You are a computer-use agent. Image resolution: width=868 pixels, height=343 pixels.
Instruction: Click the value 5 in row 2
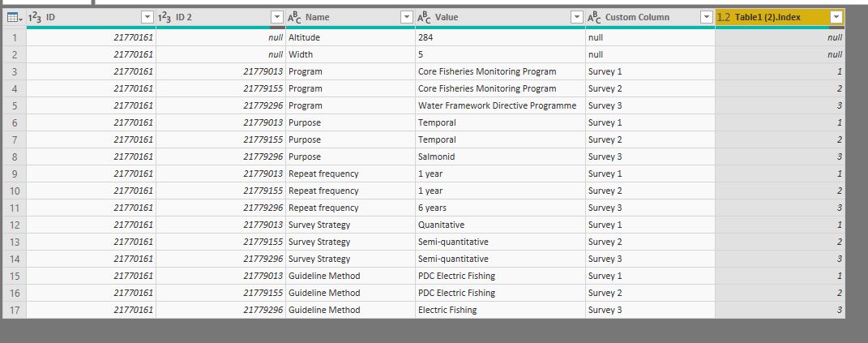pos(500,55)
